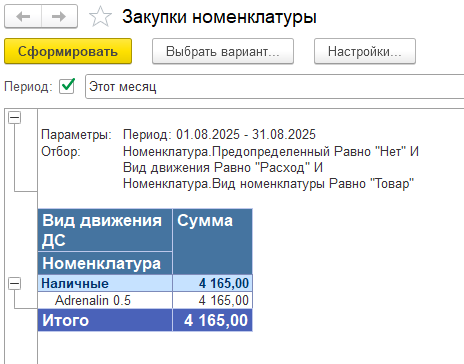Uncheck the Период checkbox

click(x=67, y=87)
